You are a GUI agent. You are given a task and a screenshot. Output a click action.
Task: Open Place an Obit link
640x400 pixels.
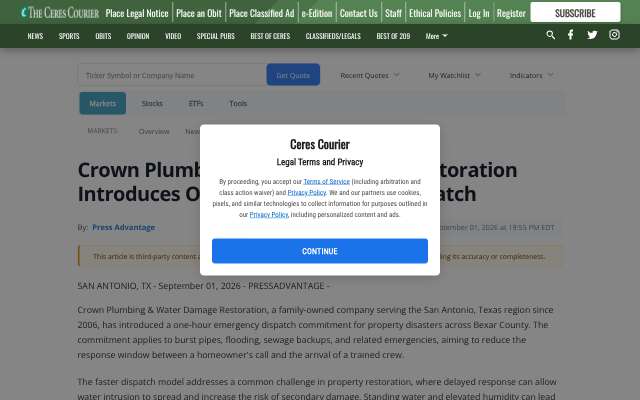(199, 13)
